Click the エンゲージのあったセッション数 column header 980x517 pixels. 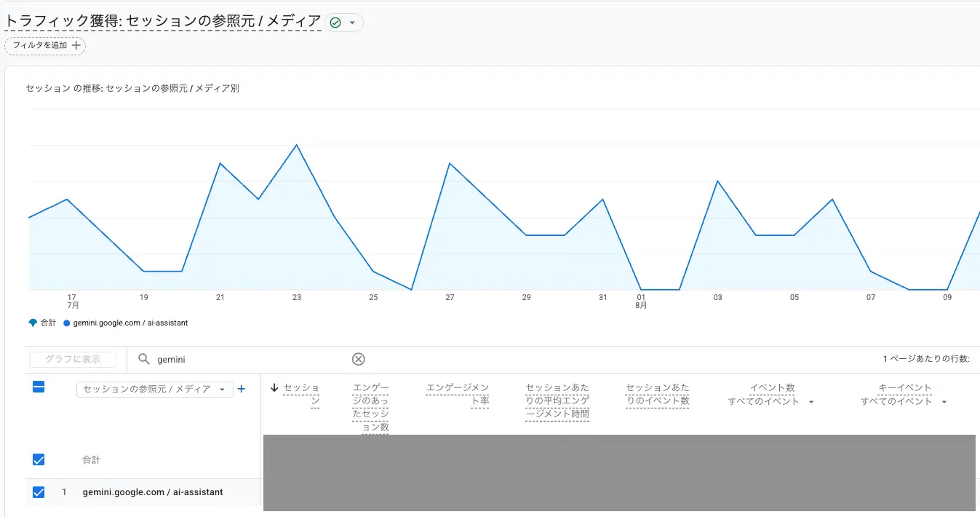coord(371,408)
